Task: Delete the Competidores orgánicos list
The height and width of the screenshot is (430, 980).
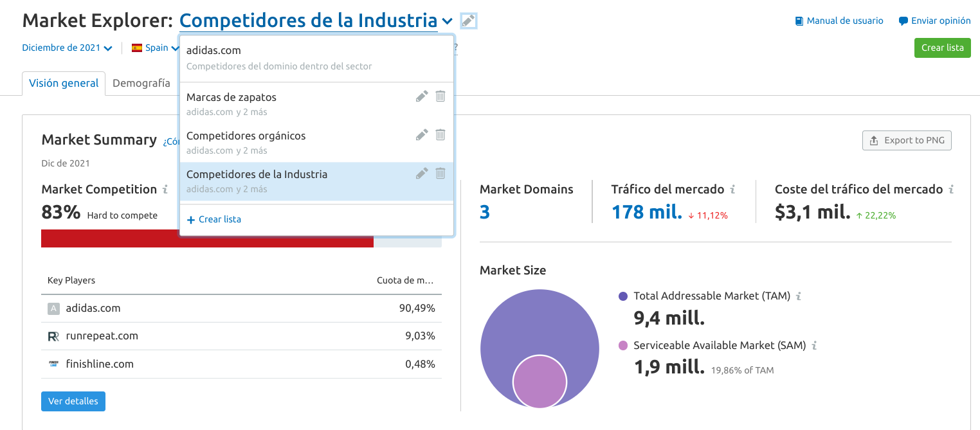Action: [x=440, y=135]
